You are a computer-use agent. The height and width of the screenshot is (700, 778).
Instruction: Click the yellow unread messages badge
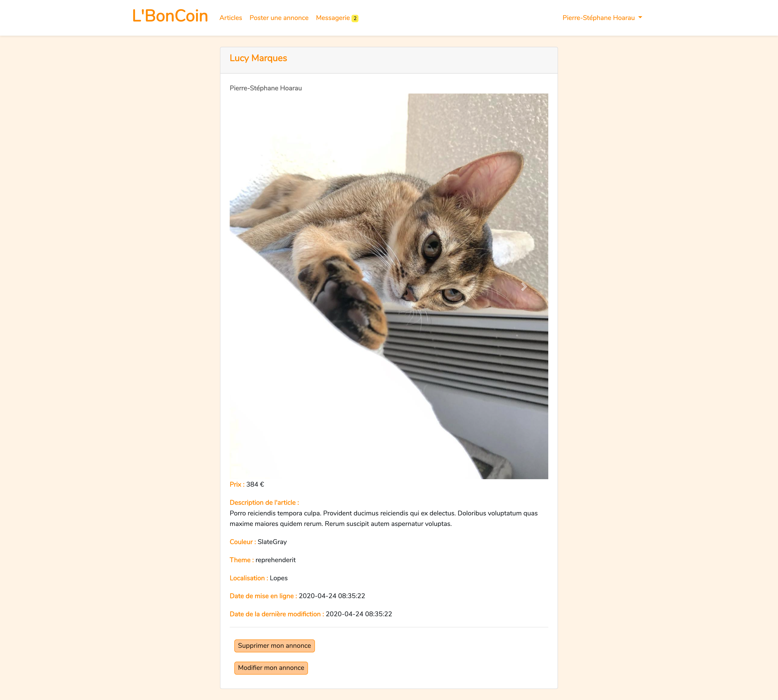355,18
